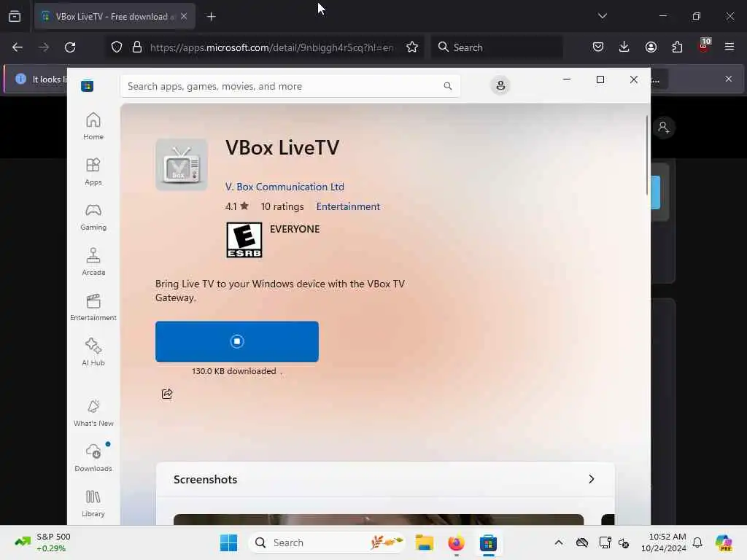Open Firefox View recent browsing icon
The height and width of the screenshot is (560, 747).
point(15,17)
